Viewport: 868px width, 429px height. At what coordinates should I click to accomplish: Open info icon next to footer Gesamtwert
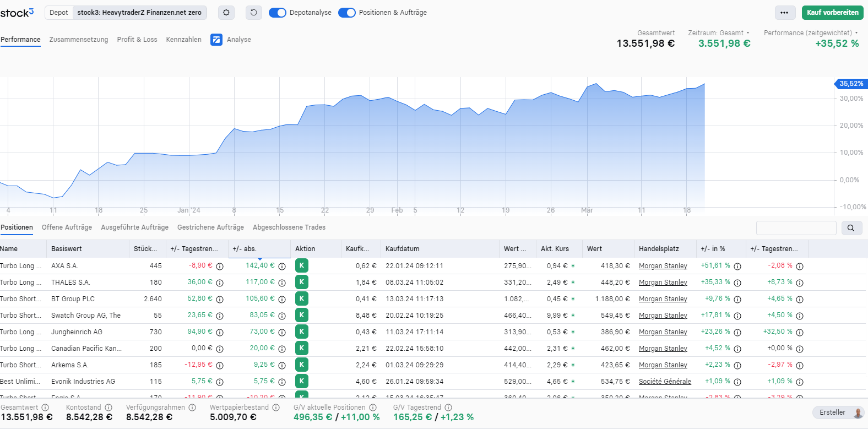pos(45,408)
